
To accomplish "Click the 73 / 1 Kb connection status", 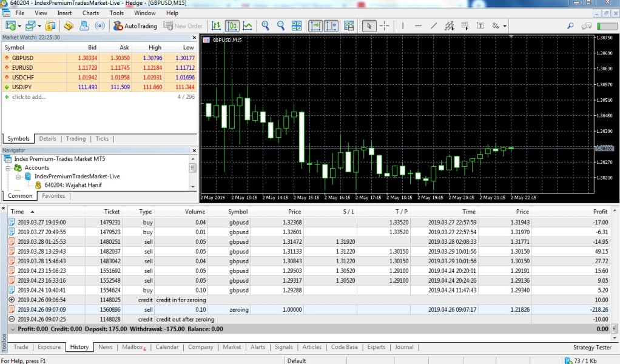I will 581,361.
